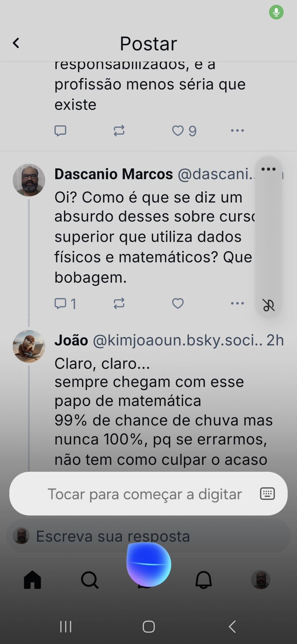Reply to Dascanio Marcos's post
Image resolution: width=297 pixels, height=644 pixels.
60,303
